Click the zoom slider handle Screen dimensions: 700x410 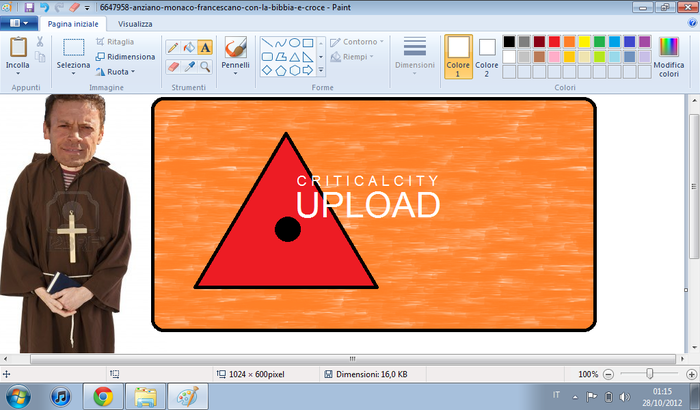click(650, 374)
